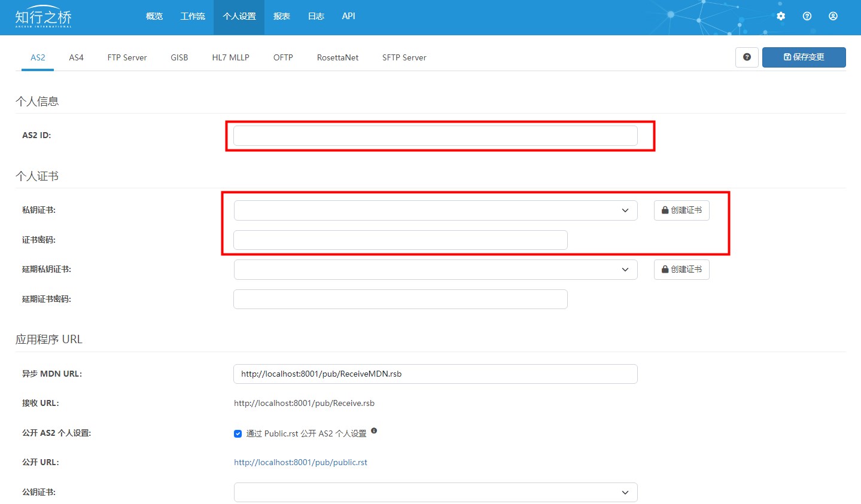Open the SFTP Server tab

click(x=404, y=57)
